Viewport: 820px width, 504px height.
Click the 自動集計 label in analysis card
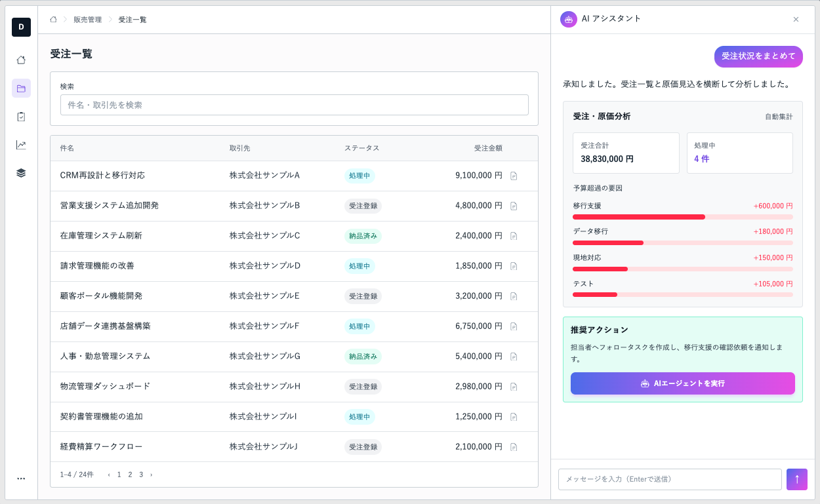point(779,117)
